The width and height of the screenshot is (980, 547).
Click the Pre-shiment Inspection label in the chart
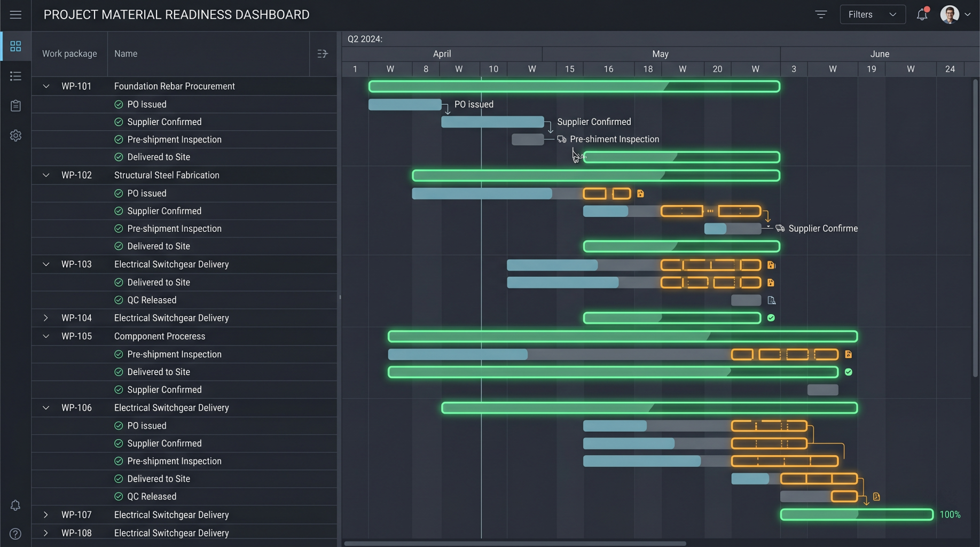pos(614,139)
